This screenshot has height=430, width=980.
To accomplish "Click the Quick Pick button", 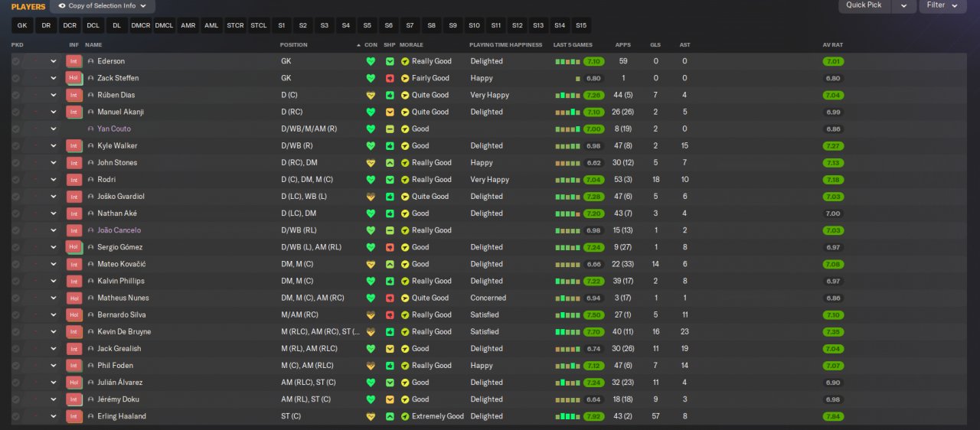I will [865, 5].
